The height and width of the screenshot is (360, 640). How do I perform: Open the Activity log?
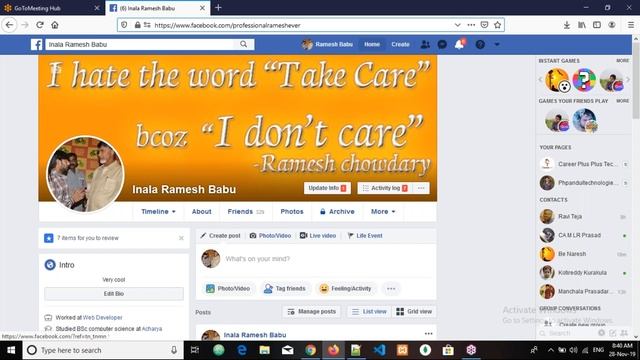385,188
